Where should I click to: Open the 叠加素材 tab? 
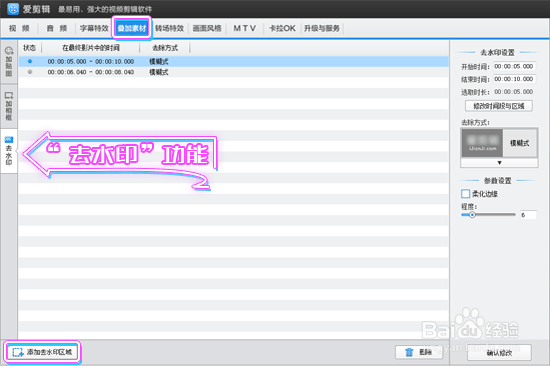[x=132, y=28]
